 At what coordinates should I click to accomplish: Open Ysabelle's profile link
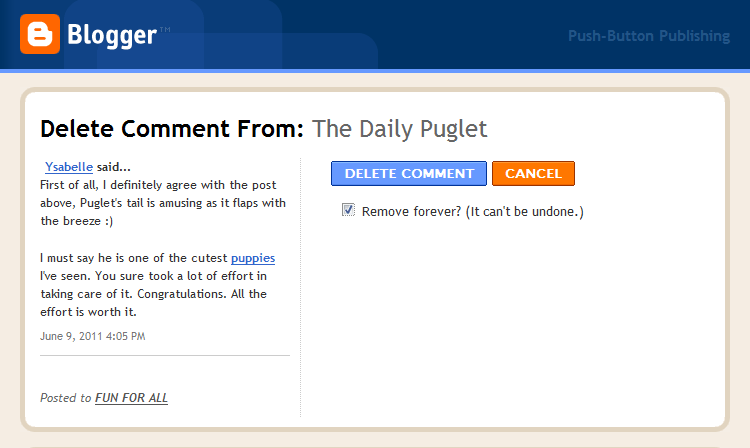(69, 167)
